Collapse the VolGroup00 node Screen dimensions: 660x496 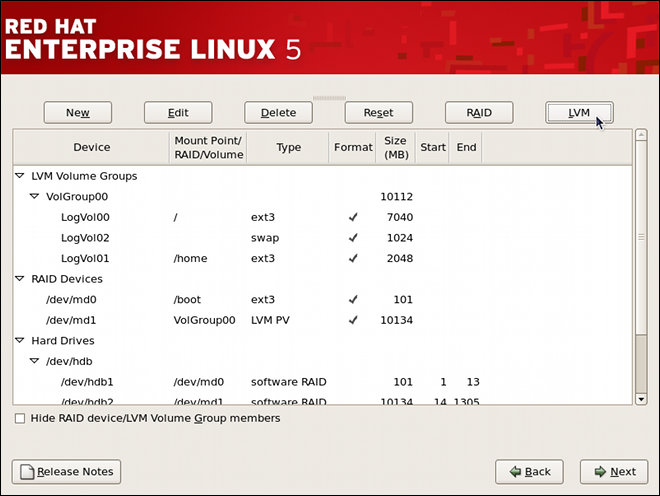pyautogui.click(x=35, y=196)
